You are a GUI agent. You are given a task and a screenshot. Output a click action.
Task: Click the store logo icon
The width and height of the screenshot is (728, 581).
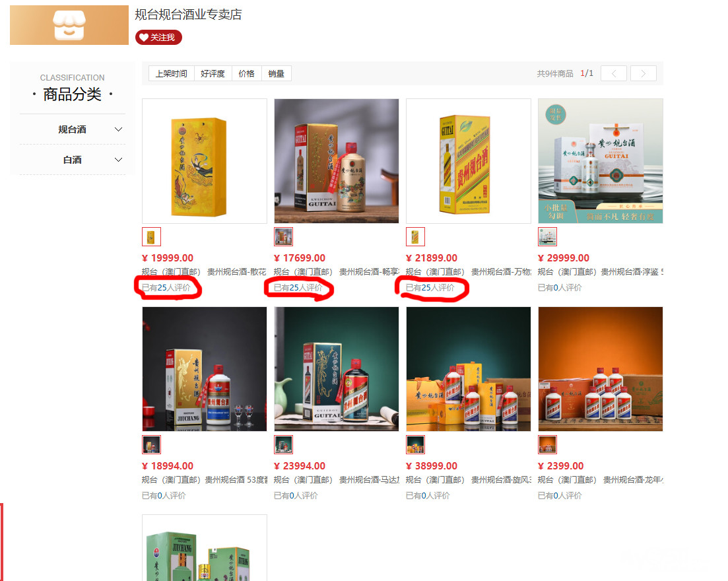[x=69, y=25]
